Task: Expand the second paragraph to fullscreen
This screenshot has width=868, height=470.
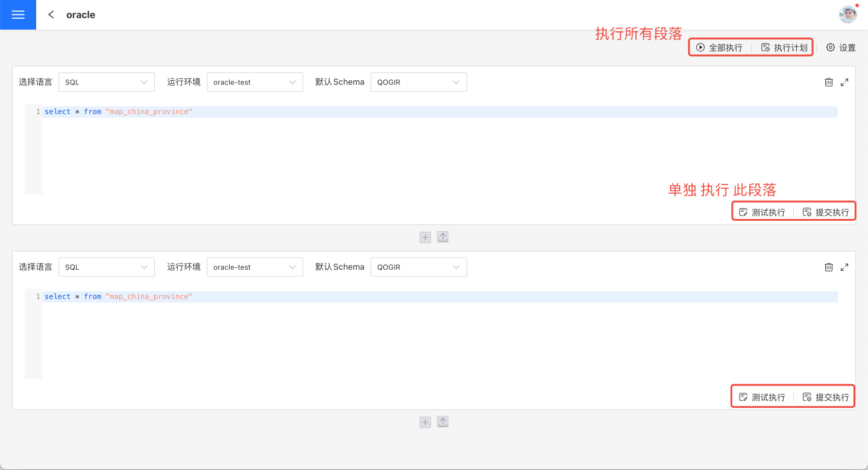Action: [x=844, y=267]
